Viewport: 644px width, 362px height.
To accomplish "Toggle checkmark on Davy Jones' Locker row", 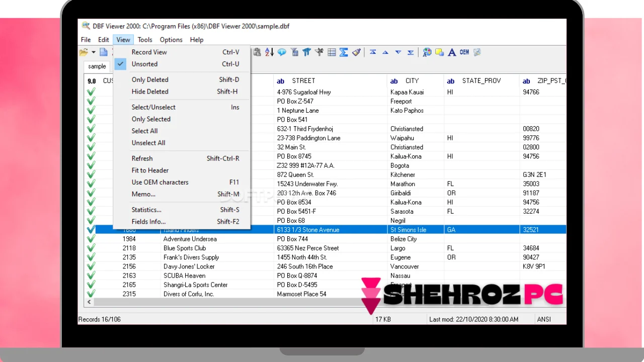I will (91, 266).
